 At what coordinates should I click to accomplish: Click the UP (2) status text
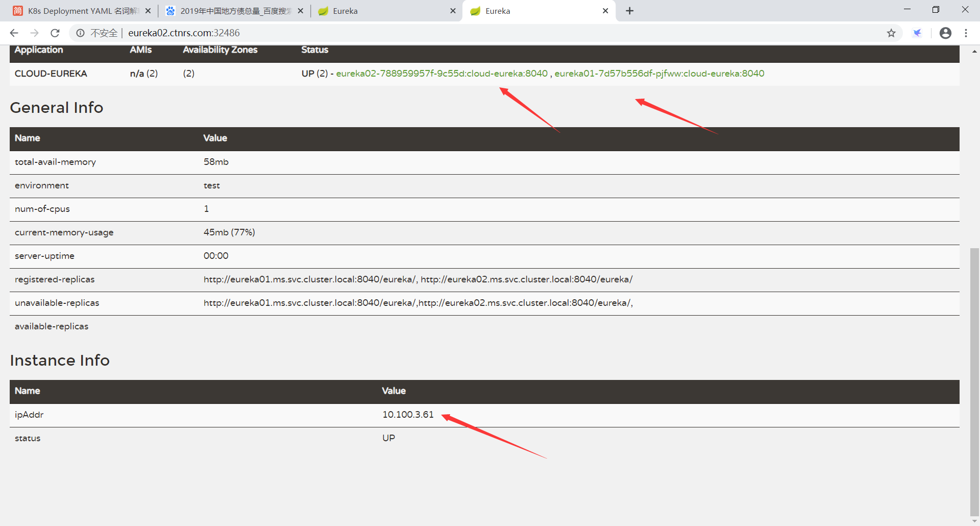tap(314, 74)
